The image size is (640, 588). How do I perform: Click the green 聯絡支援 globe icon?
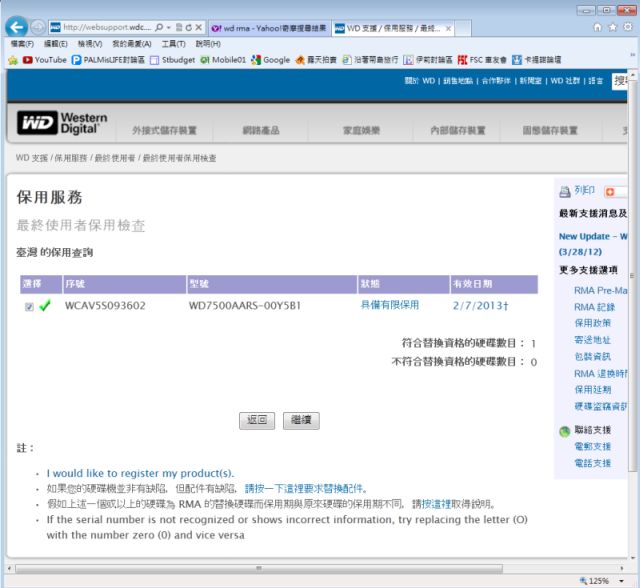(x=564, y=431)
